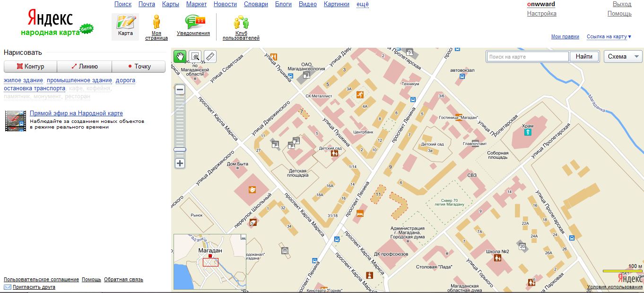Click the zoom out minus button
The image size is (644, 293).
click(180, 89)
